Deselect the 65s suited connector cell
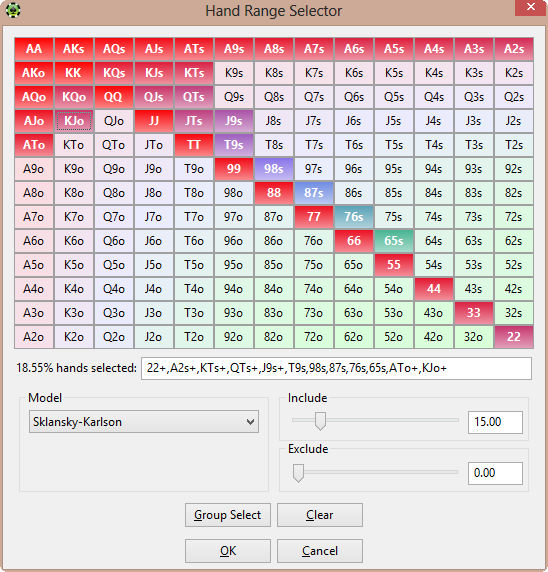548x572 pixels. click(394, 241)
